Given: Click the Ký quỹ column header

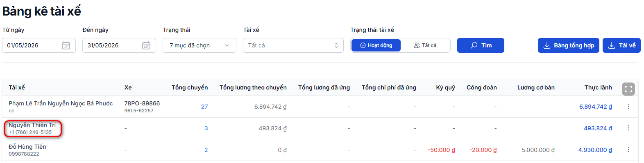Looking at the screenshot, I should pyautogui.click(x=446, y=87).
